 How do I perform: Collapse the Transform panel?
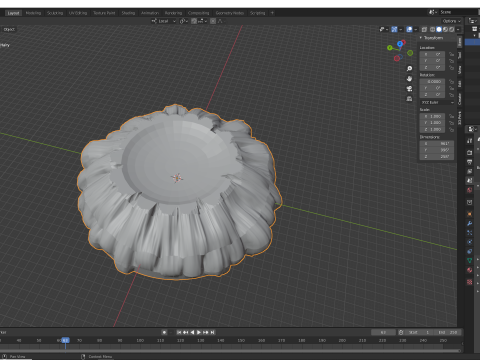point(421,38)
